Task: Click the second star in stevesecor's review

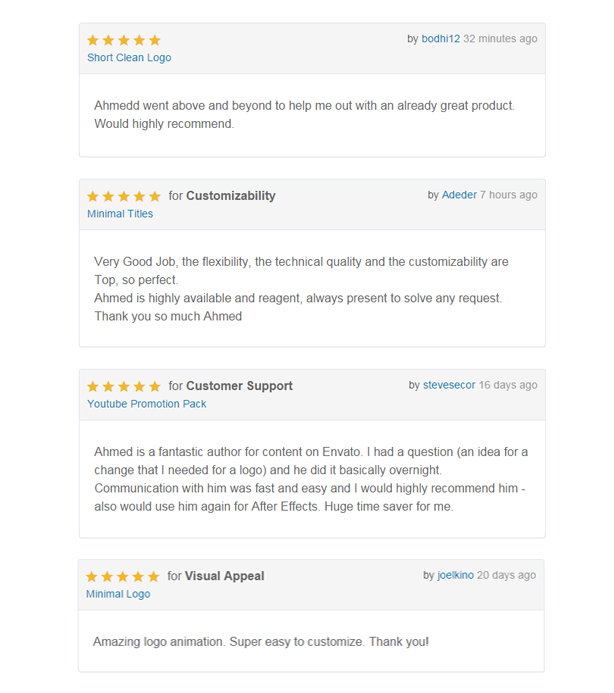Action: point(108,387)
